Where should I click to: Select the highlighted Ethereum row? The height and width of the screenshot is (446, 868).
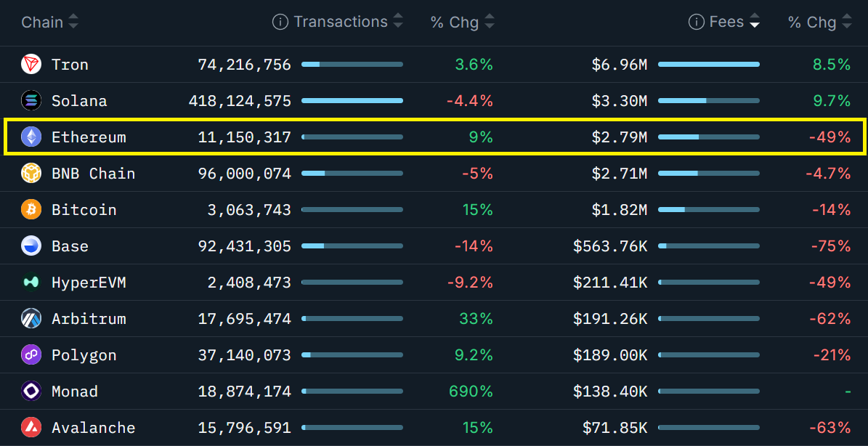[x=434, y=137]
